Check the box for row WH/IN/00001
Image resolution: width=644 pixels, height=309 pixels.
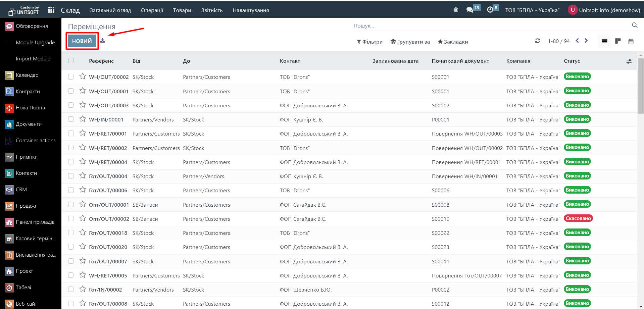tap(71, 119)
